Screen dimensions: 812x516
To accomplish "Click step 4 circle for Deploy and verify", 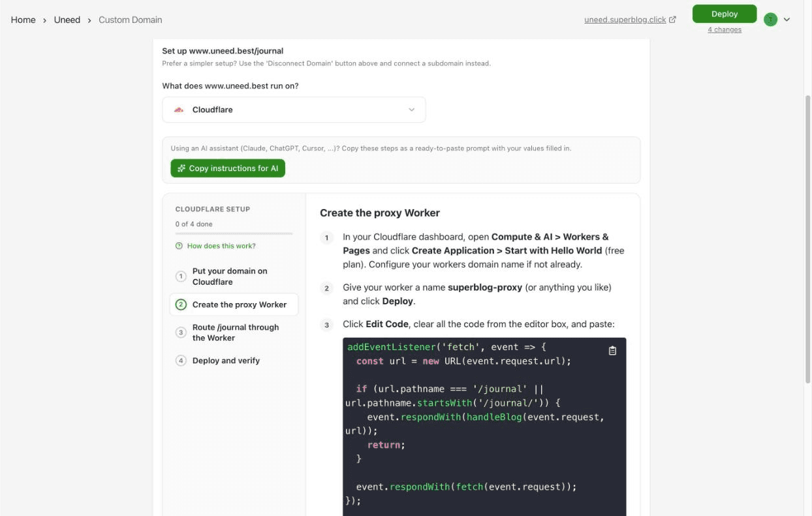I will (181, 361).
